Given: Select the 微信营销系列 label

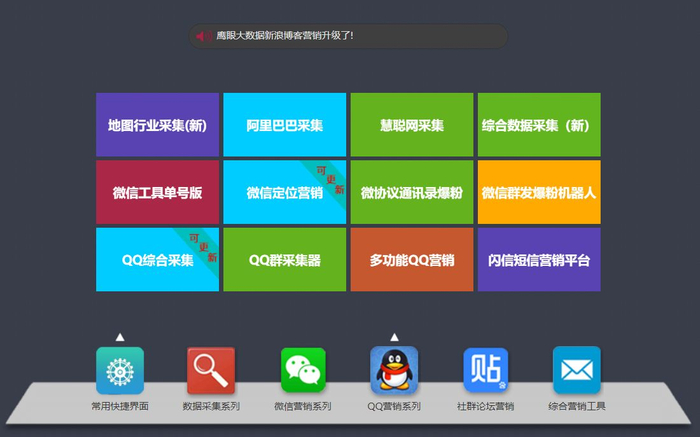Looking at the screenshot, I should 303,406.
